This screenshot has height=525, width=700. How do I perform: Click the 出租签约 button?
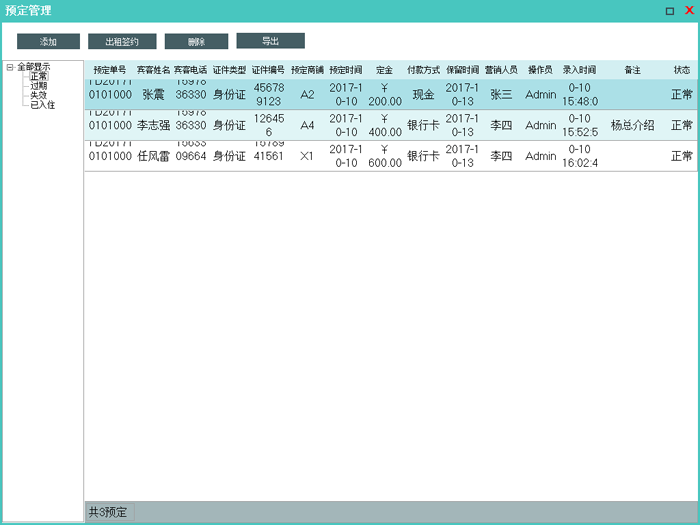point(122,42)
